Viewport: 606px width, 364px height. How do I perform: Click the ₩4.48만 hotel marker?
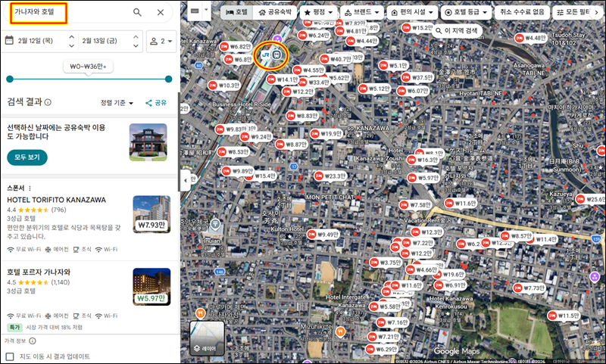[531, 38]
